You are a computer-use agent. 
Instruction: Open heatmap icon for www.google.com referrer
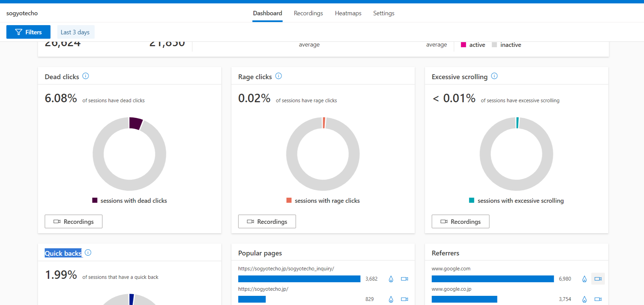pyautogui.click(x=584, y=279)
